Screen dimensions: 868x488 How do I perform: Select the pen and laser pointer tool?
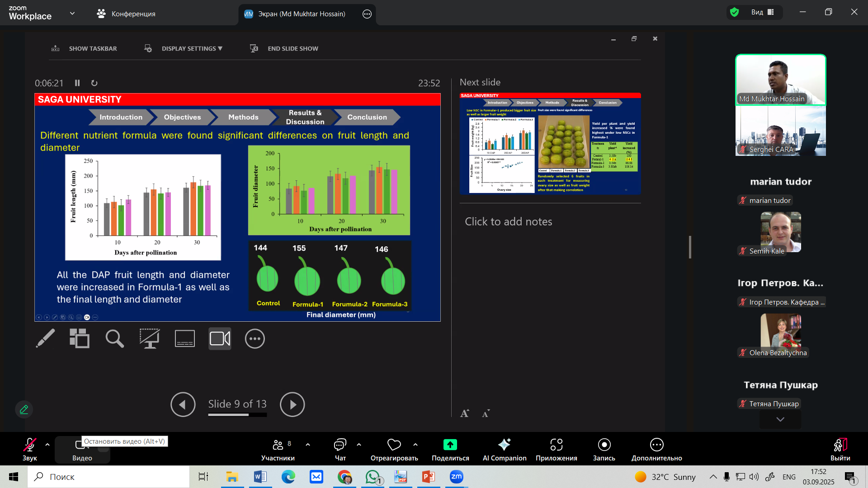tap(45, 338)
